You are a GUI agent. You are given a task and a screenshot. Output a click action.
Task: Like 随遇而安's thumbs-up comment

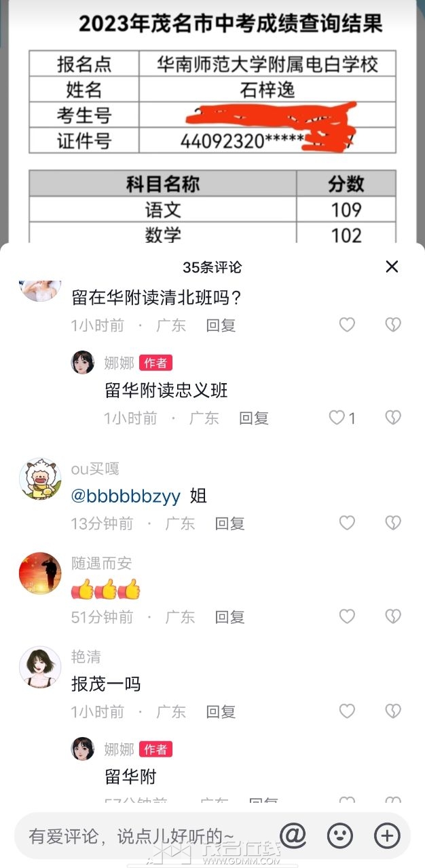[347, 616]
